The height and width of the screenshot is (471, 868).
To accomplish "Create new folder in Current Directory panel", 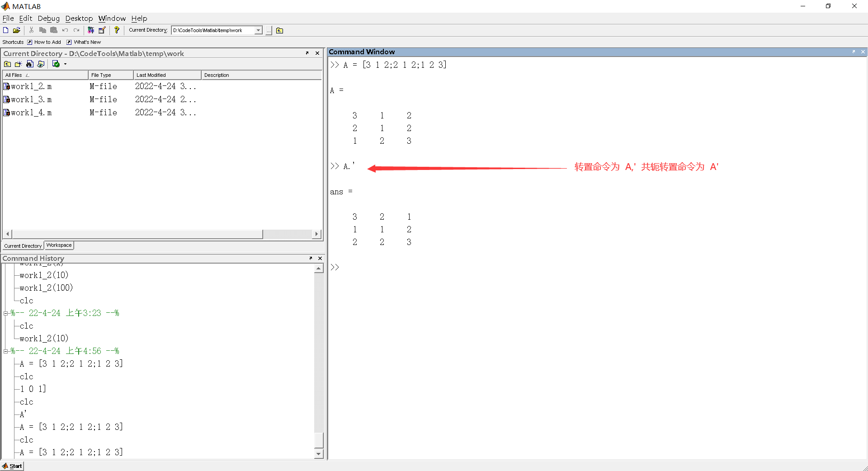I will coord(19,64).
